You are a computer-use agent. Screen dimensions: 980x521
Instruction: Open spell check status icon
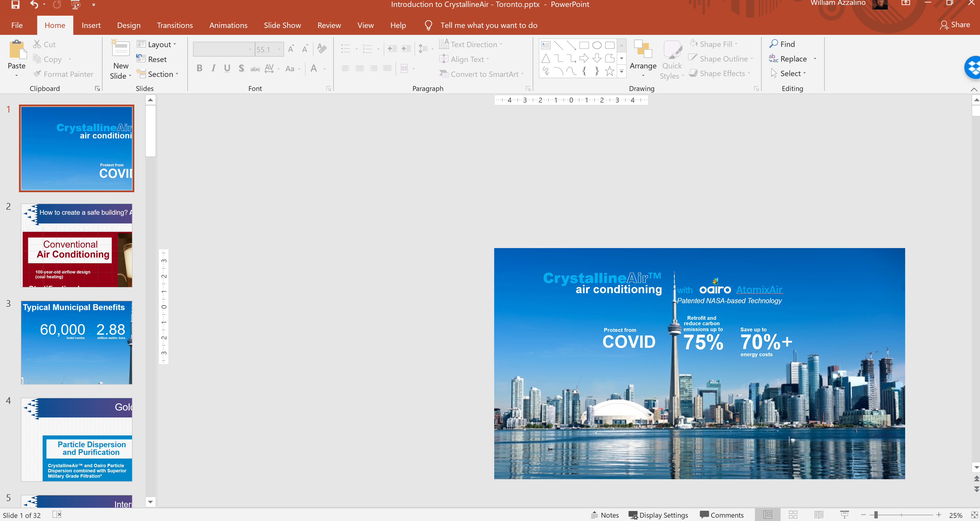pyautogui.click(x=57, y=515)
